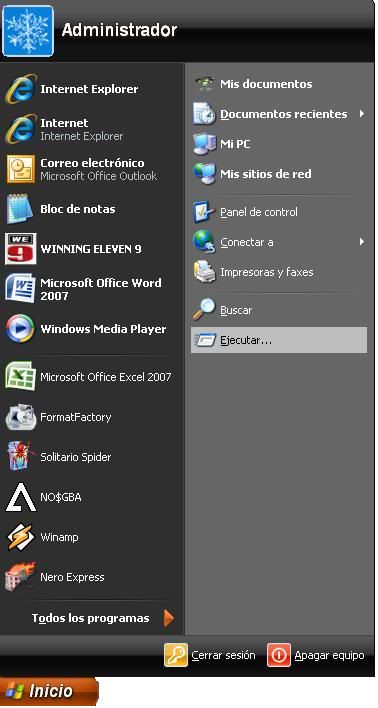Click the 'Microsoft Office Outlook' subtitle text
Viewport: 378px width, 708px height.
click(x=98, y=176)
